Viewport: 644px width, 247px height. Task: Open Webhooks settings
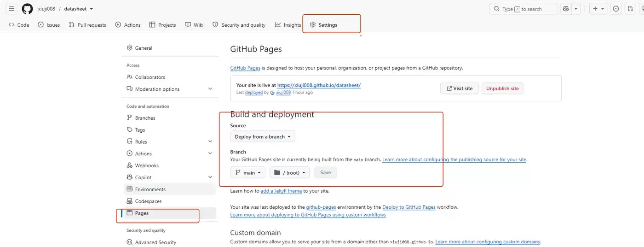[x=170, y=165]
